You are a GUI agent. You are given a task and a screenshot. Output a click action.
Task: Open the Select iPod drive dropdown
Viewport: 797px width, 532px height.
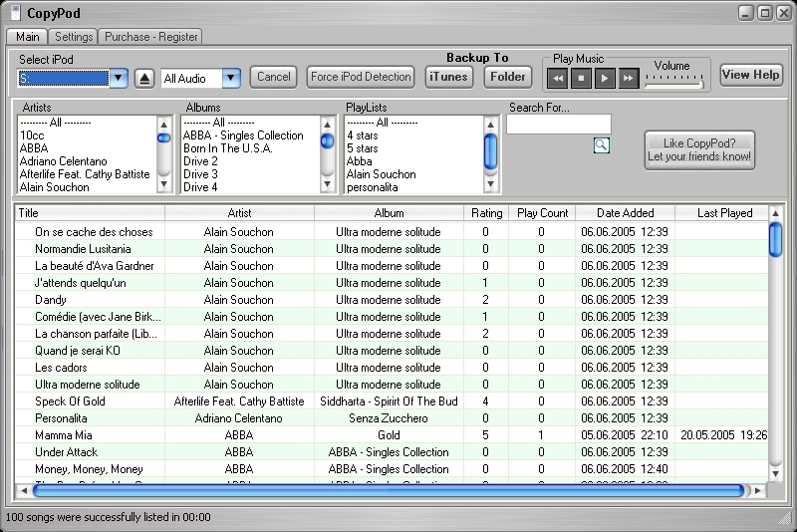(x=119, y=79)
